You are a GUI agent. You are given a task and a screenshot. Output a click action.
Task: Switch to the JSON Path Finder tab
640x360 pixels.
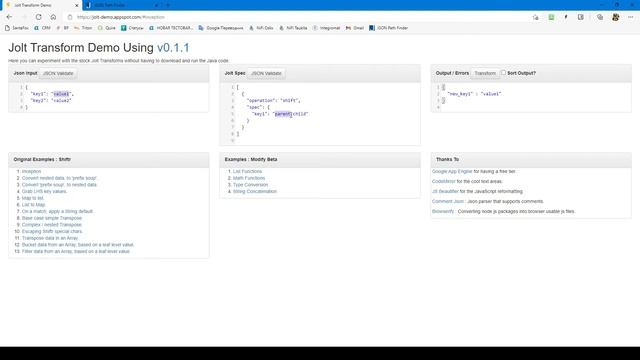[x=122, y=5]
